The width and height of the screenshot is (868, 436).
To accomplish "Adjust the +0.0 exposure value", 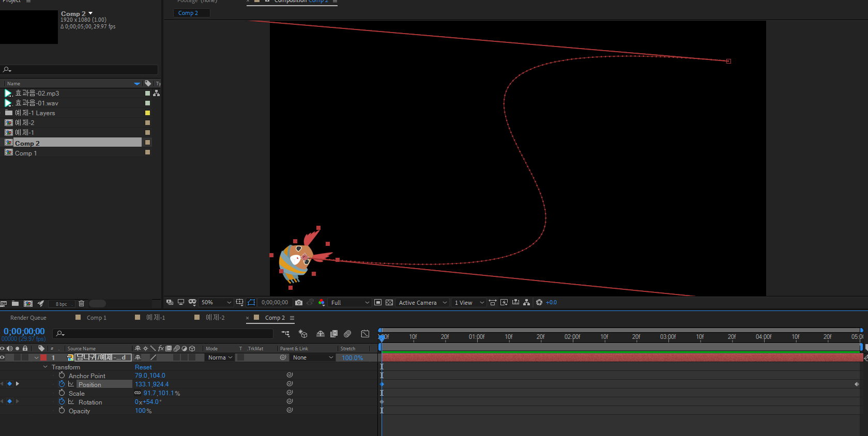I will [552, 303].
